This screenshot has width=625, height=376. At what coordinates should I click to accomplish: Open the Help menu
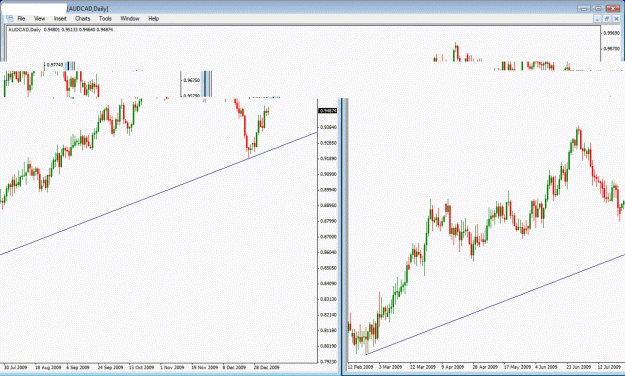pyautogui.click(x=153, y=18)
